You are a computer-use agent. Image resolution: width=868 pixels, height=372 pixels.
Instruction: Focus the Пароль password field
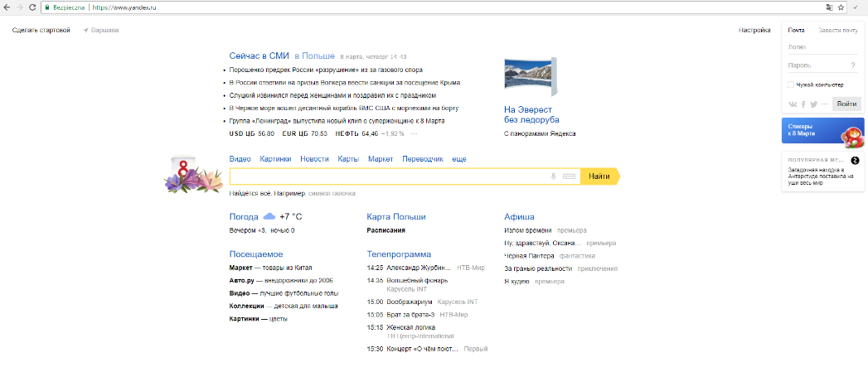click(x=818, y=65)
